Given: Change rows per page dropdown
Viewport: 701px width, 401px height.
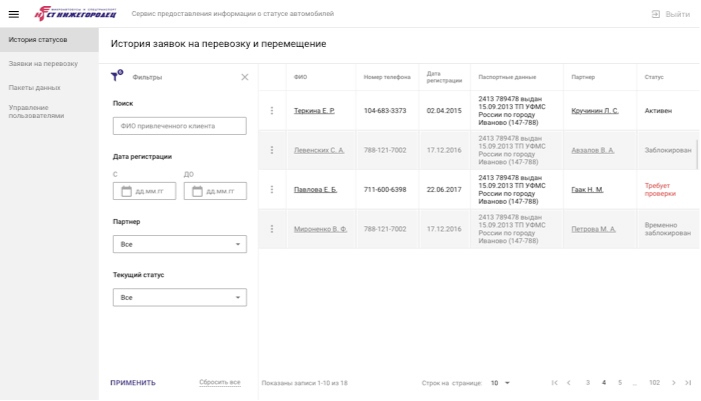Looking at the screenshot, I should click(500, 383).
